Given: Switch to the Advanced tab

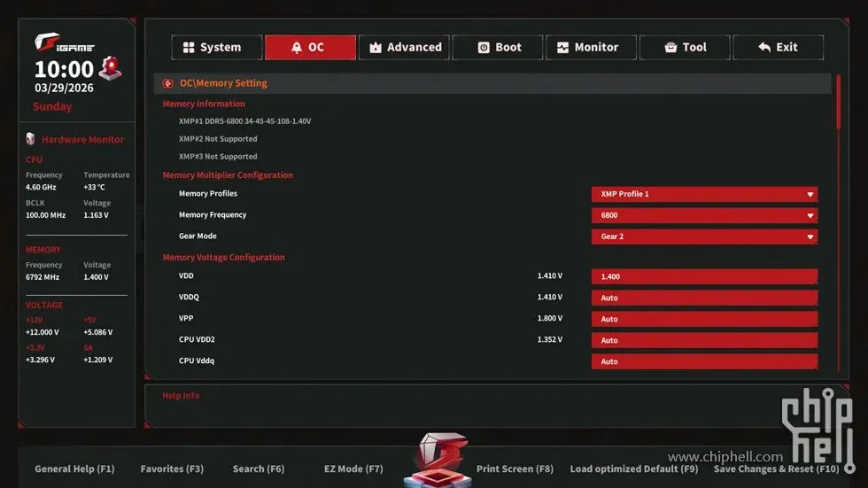Looking at the screenshot, I should click(404, 48).
